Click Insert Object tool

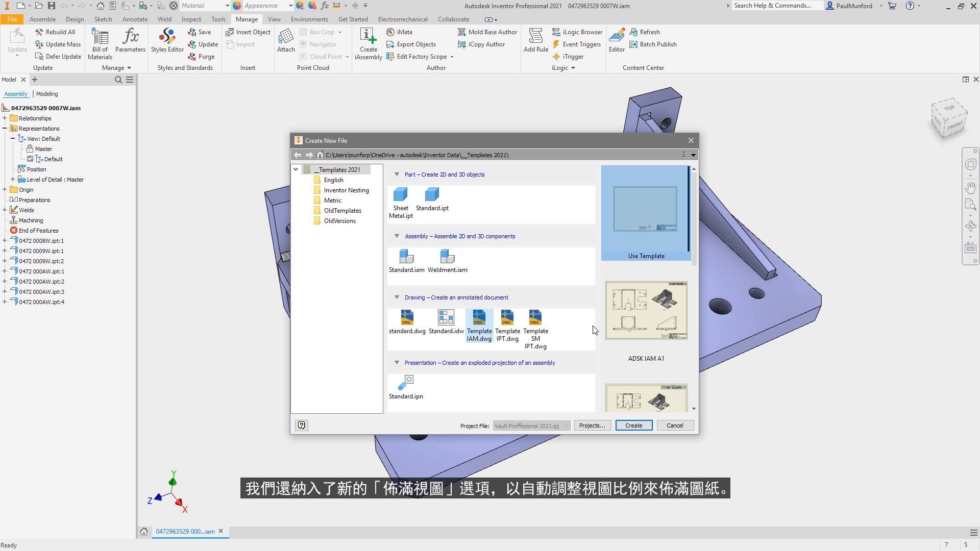(248, 32)
